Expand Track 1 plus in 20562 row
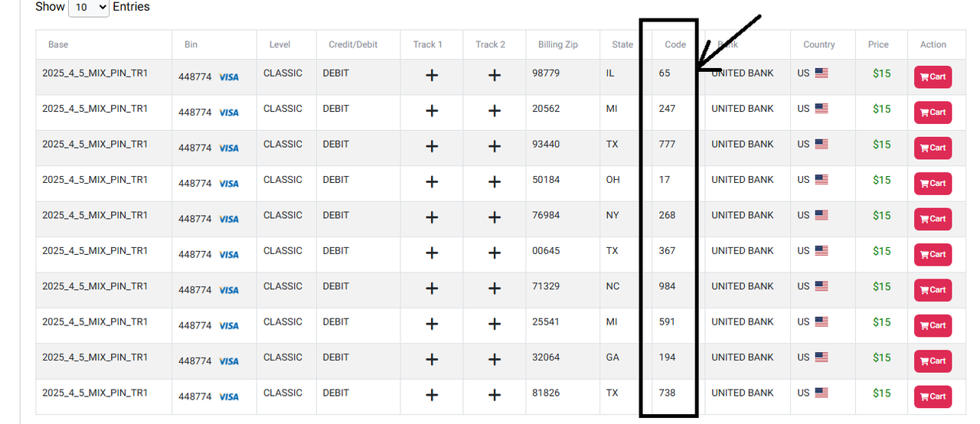Image resolution: width=980 pixels, height=424 pixels. click(432, 111)
